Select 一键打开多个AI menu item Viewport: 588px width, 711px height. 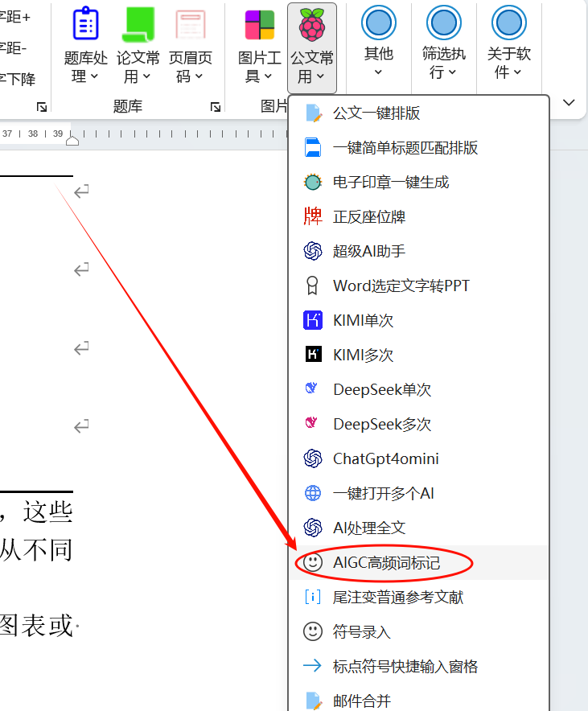(x=418, y=493)
